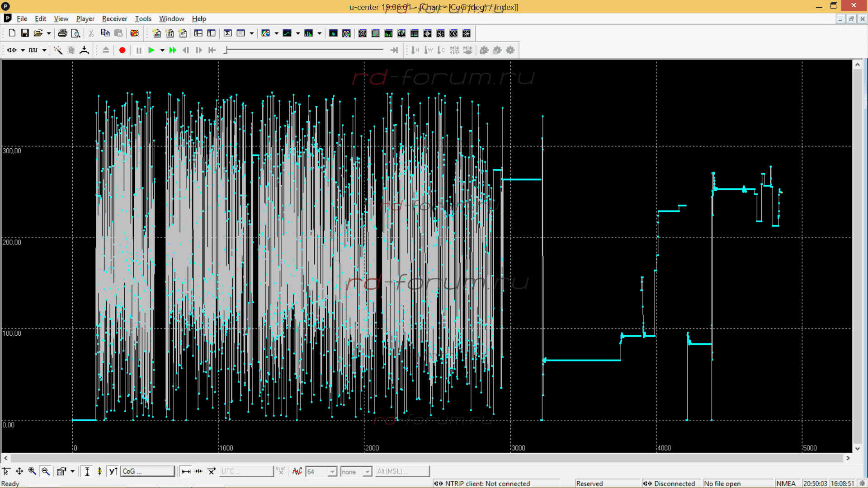Click the red Record button
Image resolution: width=868 pixels, height=488 pixels.
pos(122,50)
